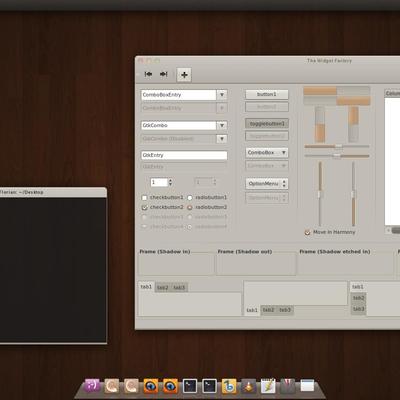The image size is (400, 400).
Task: Select tab1 in the top-tabbed notebook
Action: pyautogui.click(x=146, y=287)
